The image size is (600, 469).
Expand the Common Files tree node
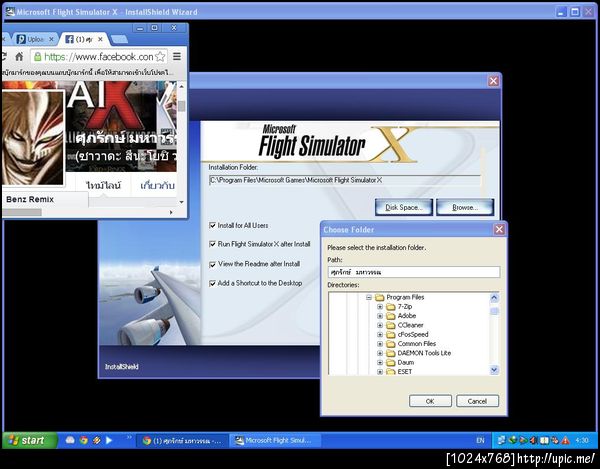(x=380, y=344)
